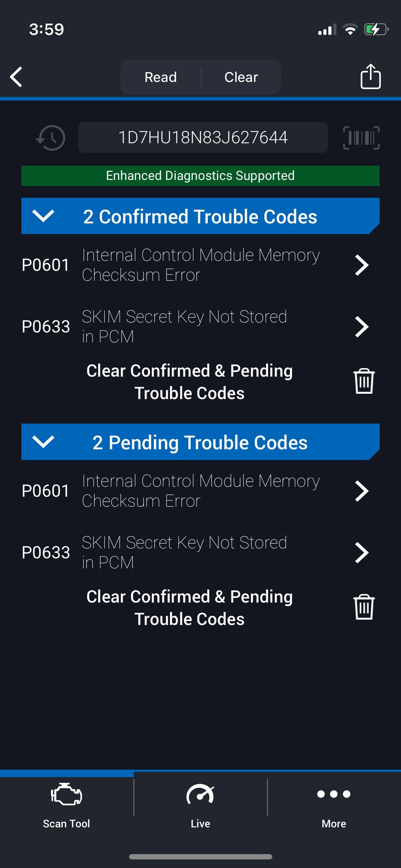Image resolution: width=401 pixels, height=868 pixels.
Task: Open VIN history clock icon
Action: point(51,138)
